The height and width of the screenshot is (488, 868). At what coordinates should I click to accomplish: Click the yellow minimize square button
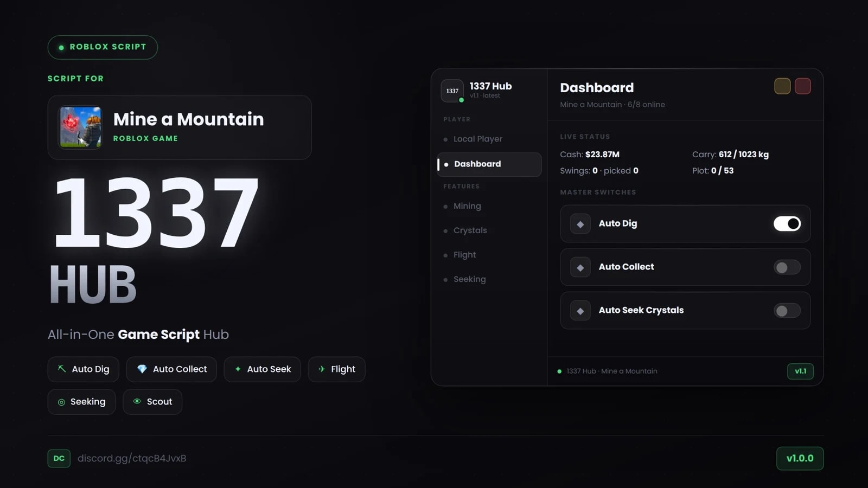coord(782,86)
